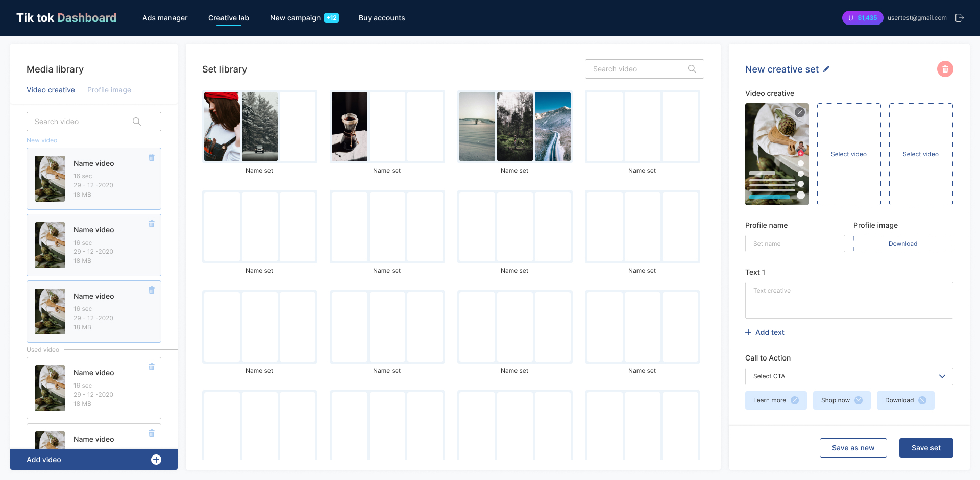This screenshot has height=480, width=980.
Task: Click the Set library Search video field
Action: tap(644, 69)
